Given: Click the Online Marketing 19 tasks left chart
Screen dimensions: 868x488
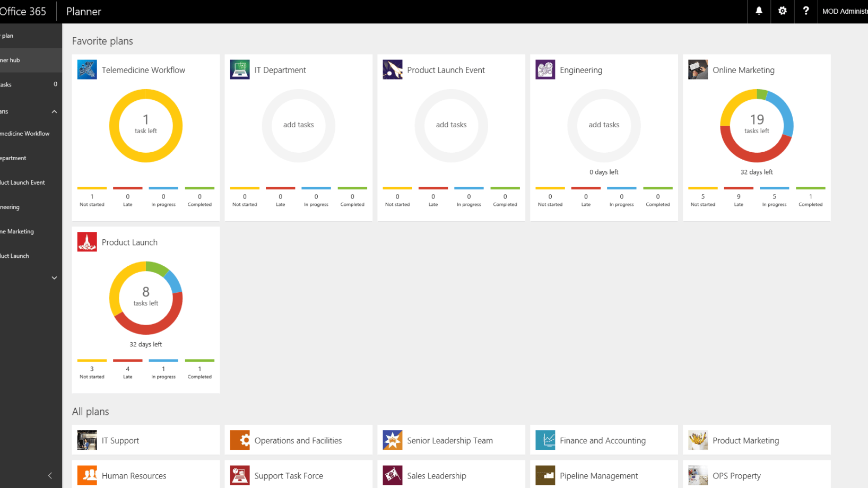Looking at the screenshot, I should click(x=757, y=126).
